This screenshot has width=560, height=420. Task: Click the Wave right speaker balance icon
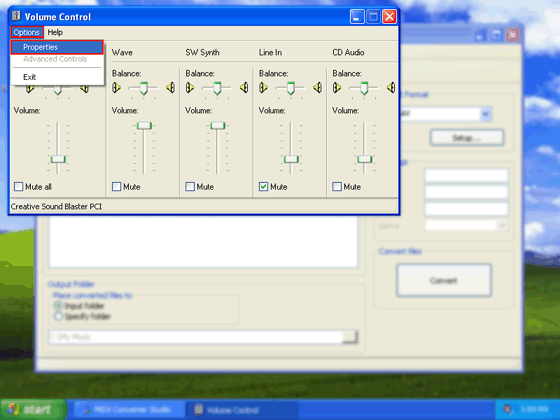[171, 88]
